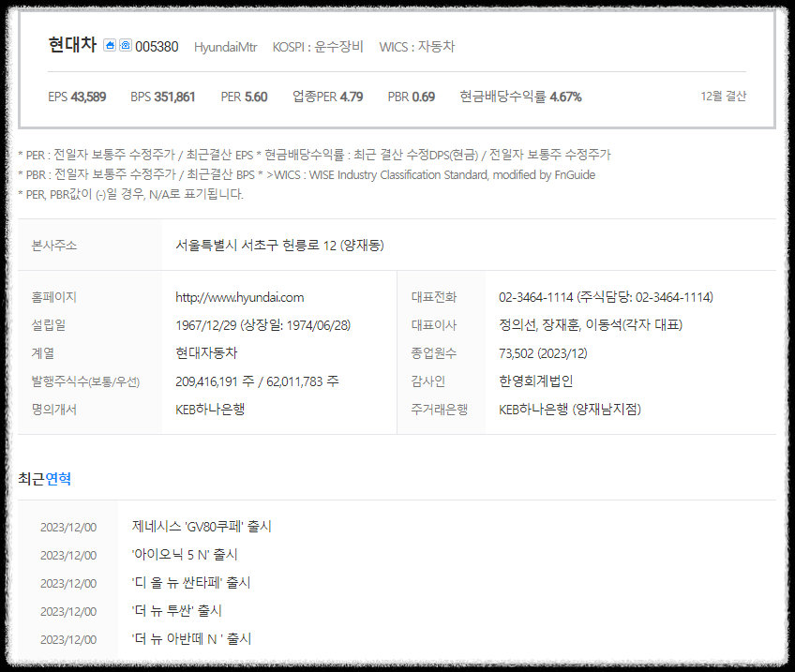This screenshot has height=672, width=795.
Task: Click the 홈페이지 row label
Action: [54, 297]
